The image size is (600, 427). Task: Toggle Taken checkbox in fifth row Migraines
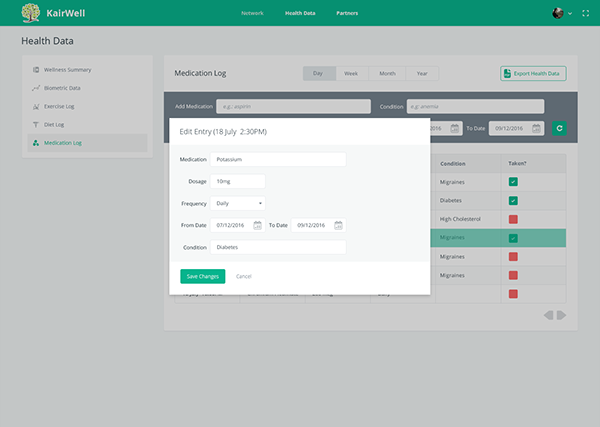click(513, 256)
